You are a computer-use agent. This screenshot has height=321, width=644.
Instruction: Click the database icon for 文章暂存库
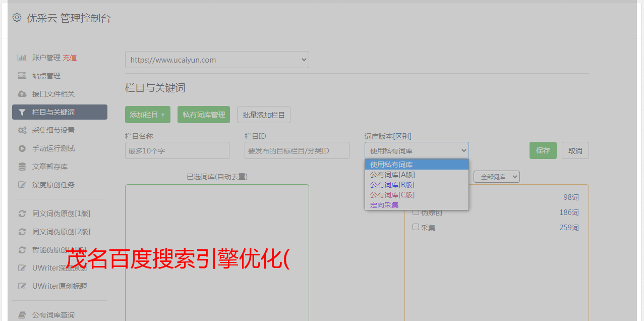[x=22, y=167]
